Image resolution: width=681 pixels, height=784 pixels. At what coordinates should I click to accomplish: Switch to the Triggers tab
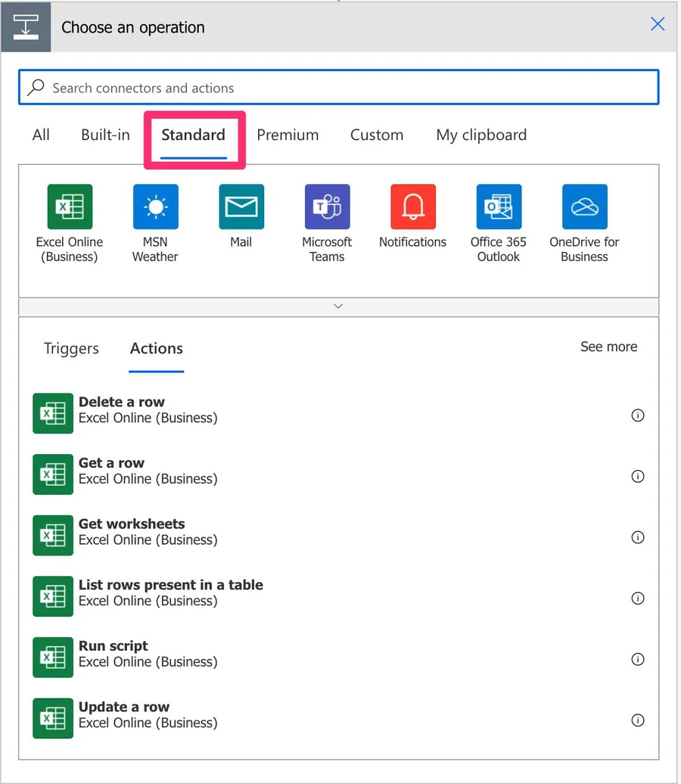[71, 349]
